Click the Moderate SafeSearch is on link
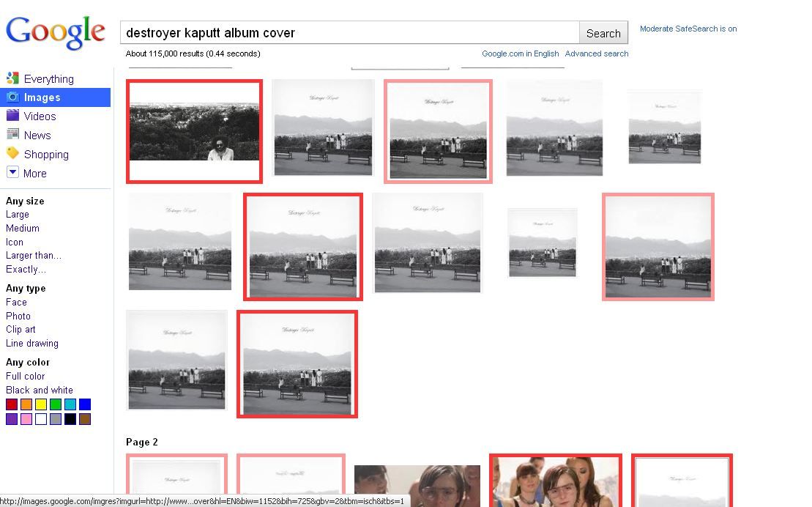812x507 pixels. click(x=688, y=29)
